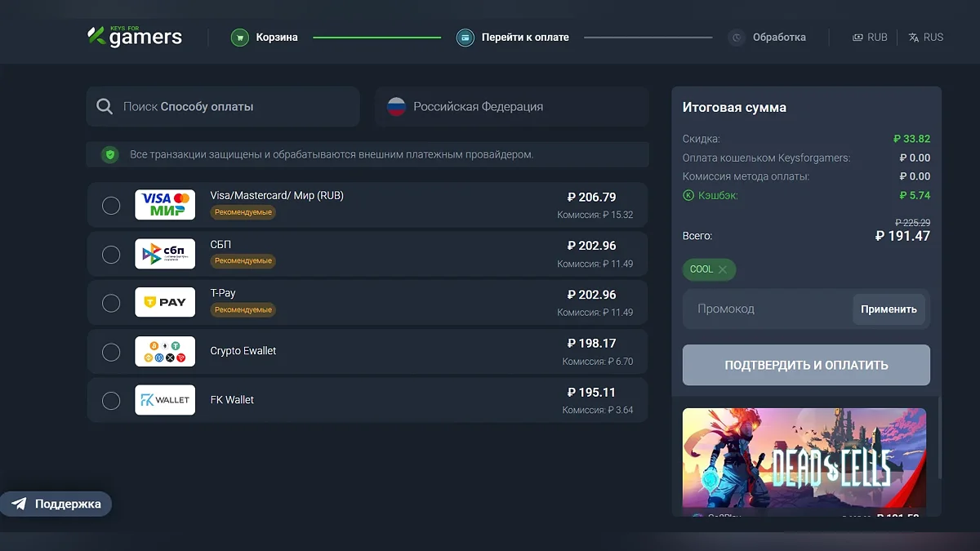Click the green security shield icon
Viewport: 980px width, 551px height.
pos(110,154)
